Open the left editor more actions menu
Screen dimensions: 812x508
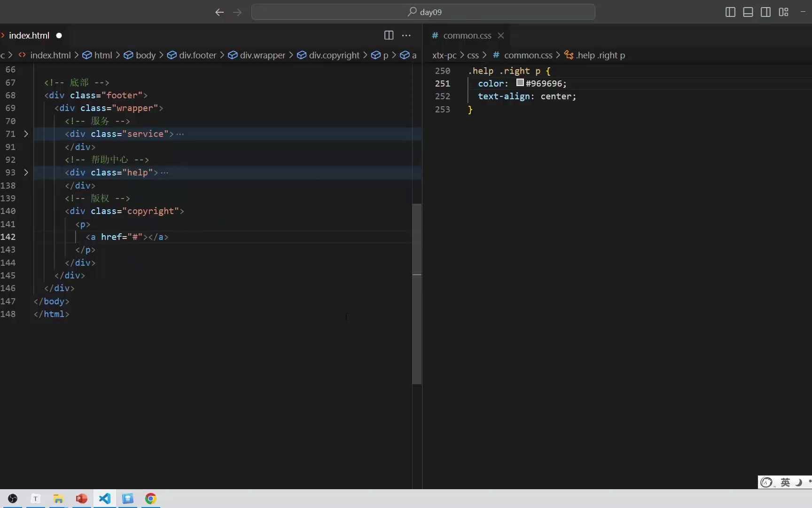pyautogui.click(x=406, y=35)
